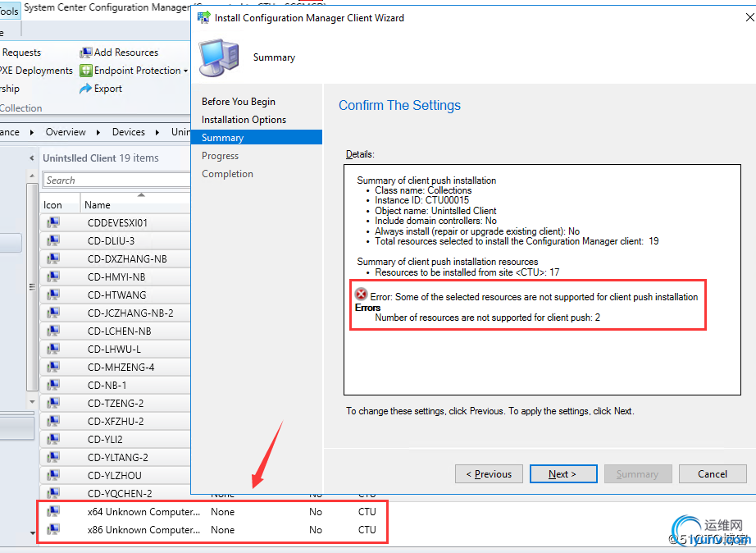This screenshot has width=756, height=553.
Task: Select device icon for CD-HTWANG
Action: point(53,295)
